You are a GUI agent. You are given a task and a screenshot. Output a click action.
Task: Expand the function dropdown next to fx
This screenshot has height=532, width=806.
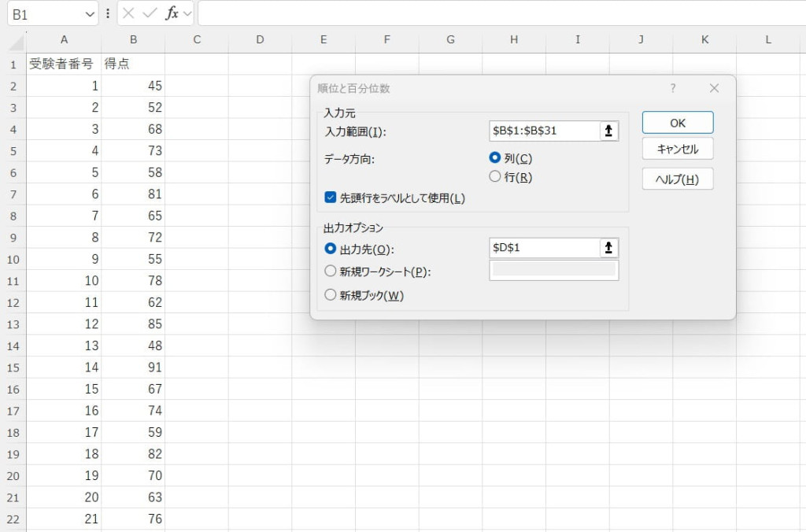[187, 13]
